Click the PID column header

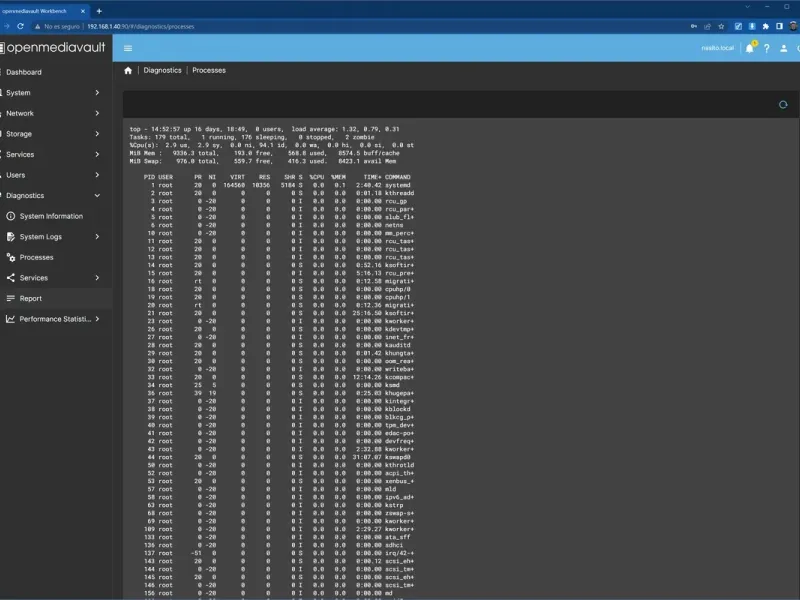149,177
